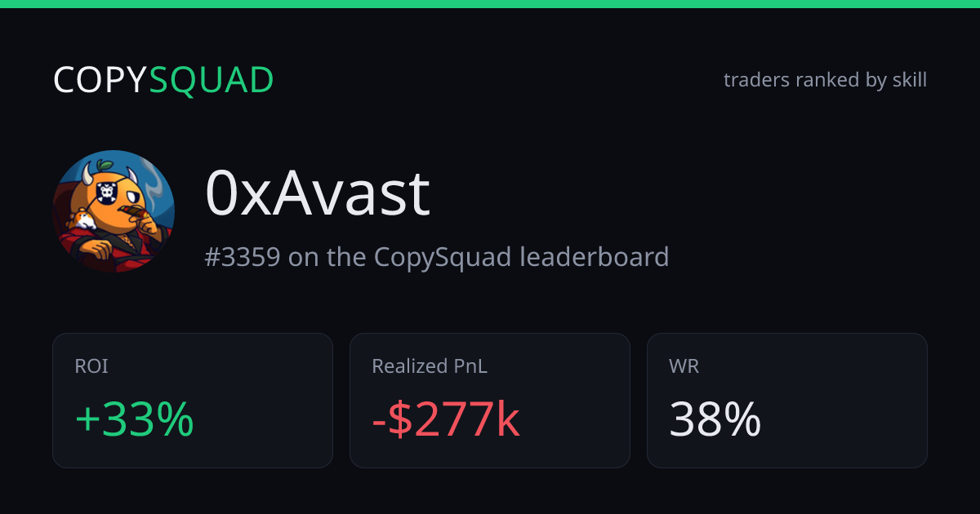980x514 pixels.
Task: Click the CopySquad logo text
Action: [x=163, y=80]
